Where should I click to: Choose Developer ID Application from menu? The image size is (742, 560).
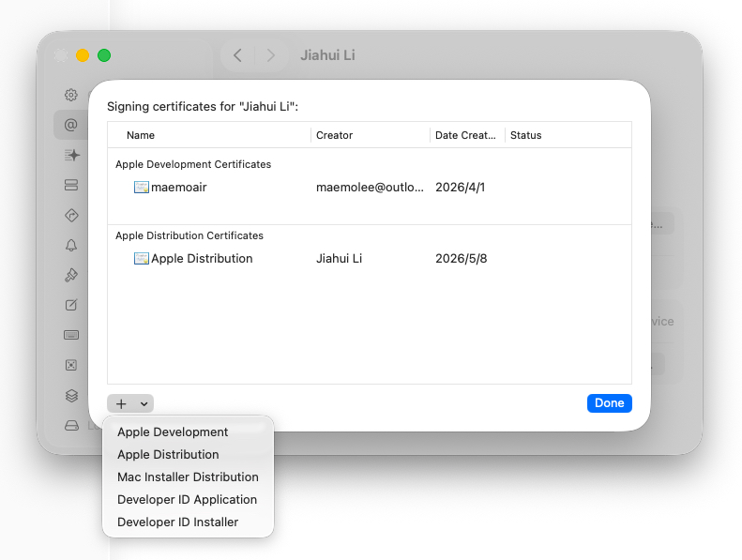(x=188, y=499)
